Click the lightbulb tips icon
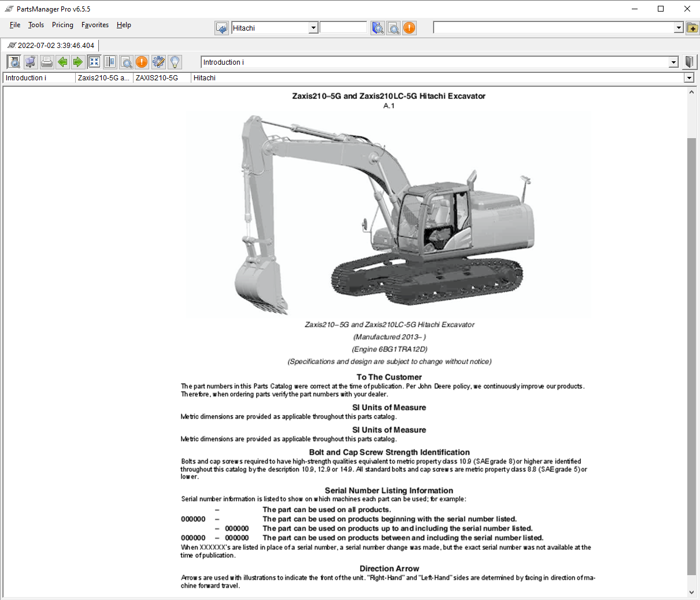The image size is (700, 600). click(x=175, y=62)
